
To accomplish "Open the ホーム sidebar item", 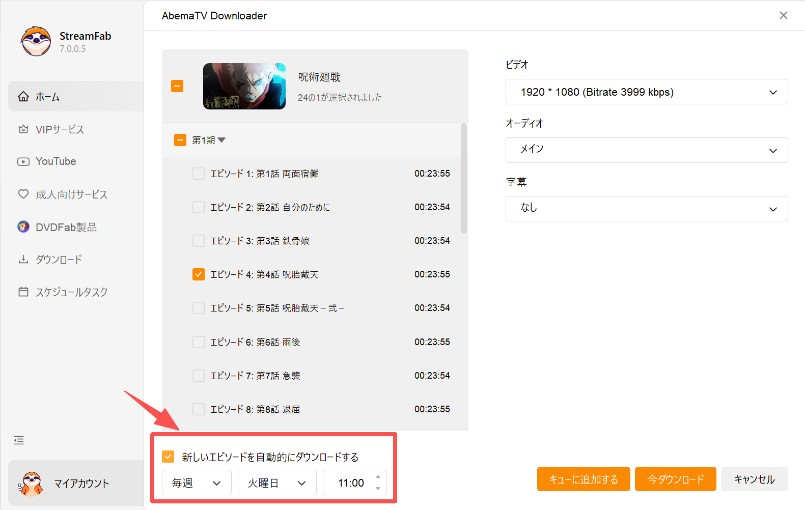I will point(76,97).
